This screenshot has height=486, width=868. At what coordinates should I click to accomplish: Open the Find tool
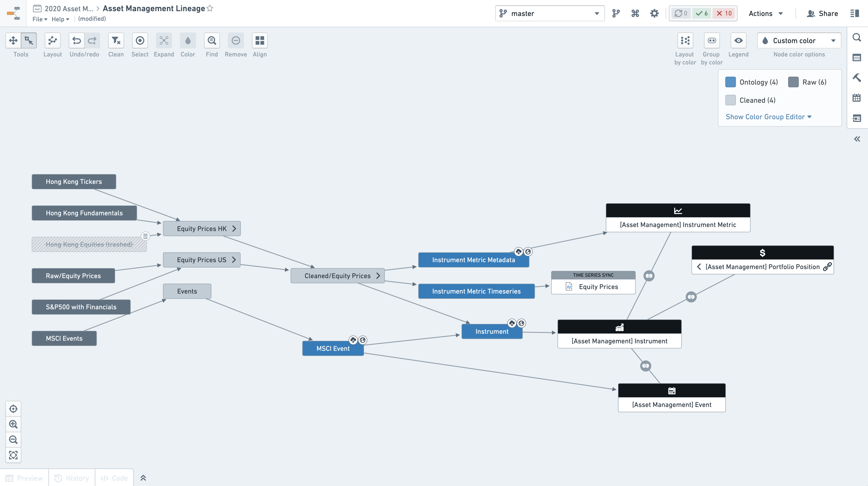(212, 41)
